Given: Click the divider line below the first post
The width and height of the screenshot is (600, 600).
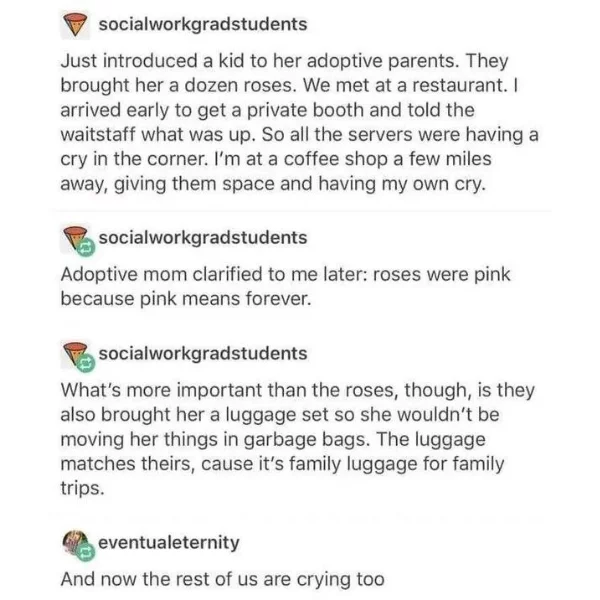Looking at the screenshot, I should click(x=302, y=211).
